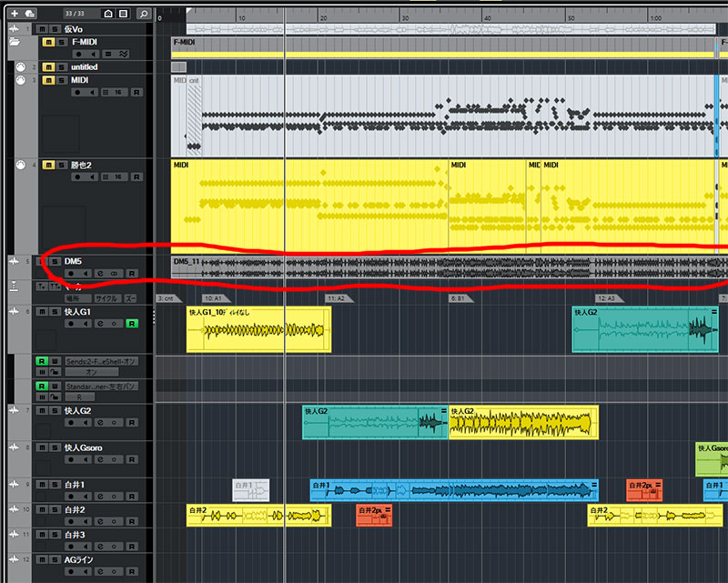Click the marker track icon below DM5

15,286
